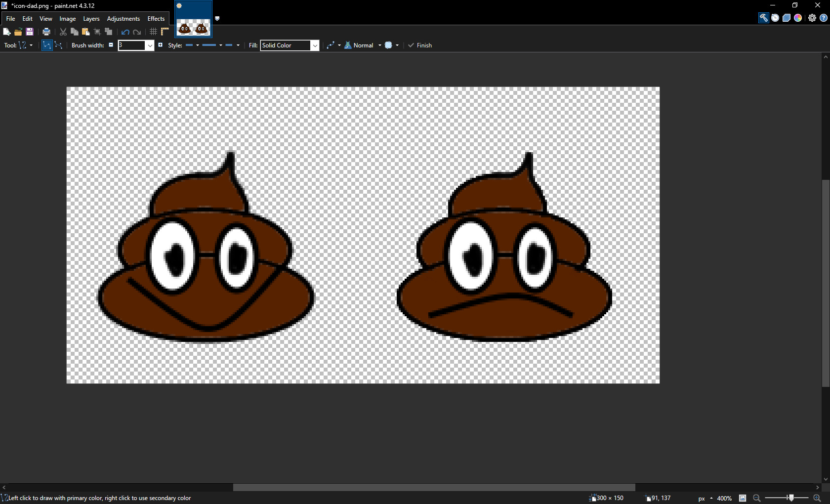This screenshot has height=504, width=830.
Task: Click the New file icon
Action: [7, 32]
